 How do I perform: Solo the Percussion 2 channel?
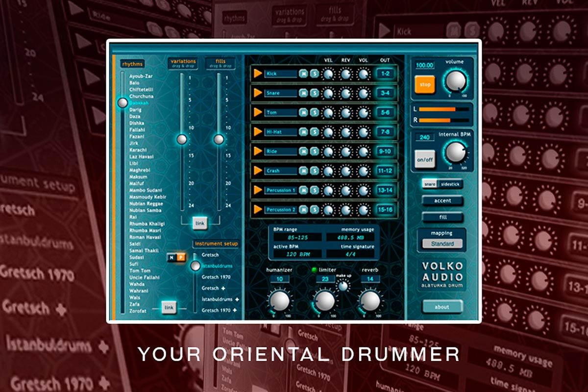[314, 209]
